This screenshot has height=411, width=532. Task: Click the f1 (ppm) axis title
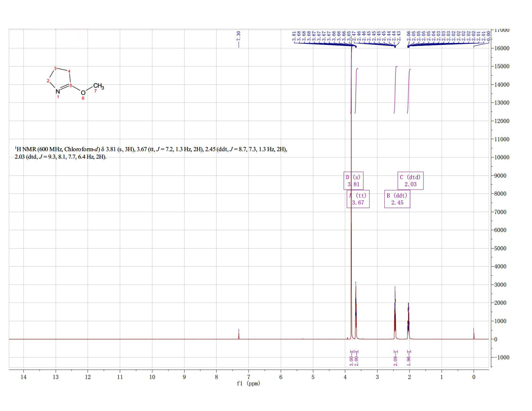(x=248, y=383)
